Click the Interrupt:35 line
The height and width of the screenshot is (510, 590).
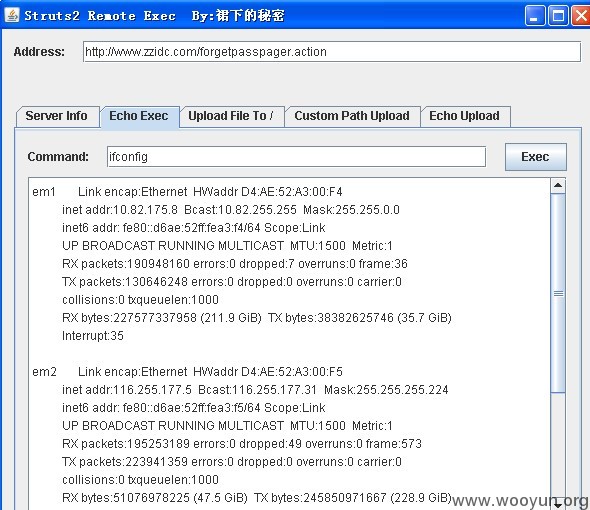pyautogui.click(x=93, y=336)
